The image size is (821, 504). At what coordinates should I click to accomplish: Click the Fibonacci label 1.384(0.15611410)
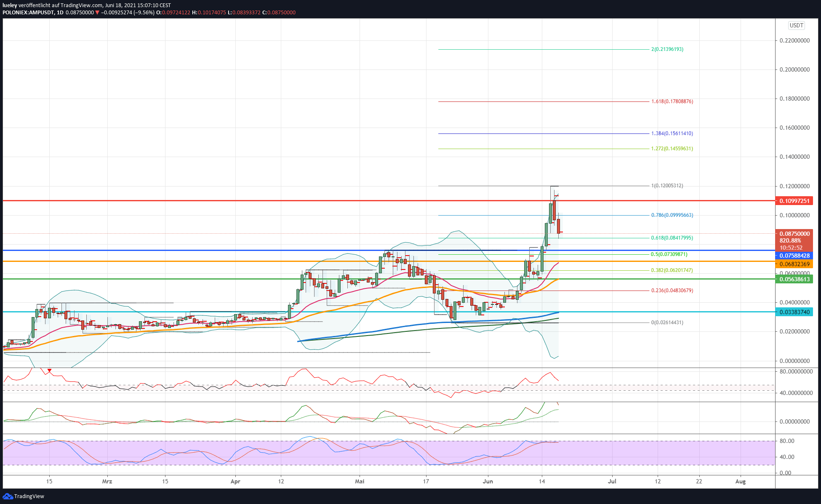[x=672, y=133]
